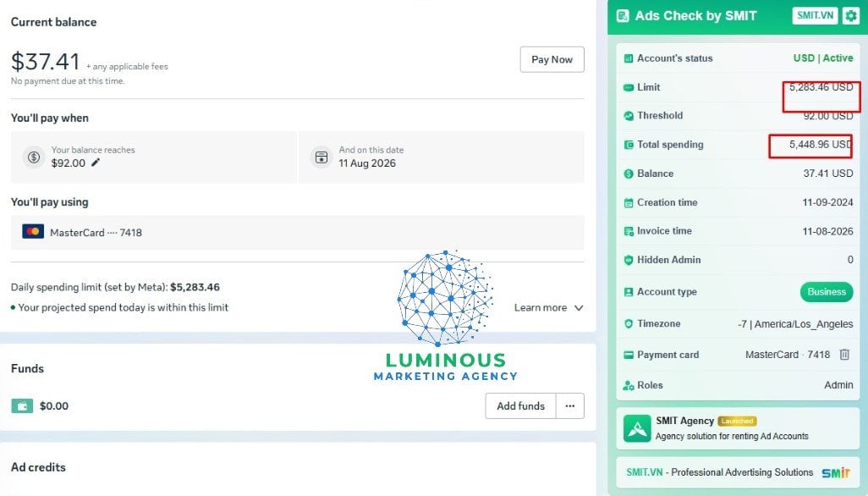Click the Roles icon
Viewport: 868px width, 496px height.
point(629,385)
